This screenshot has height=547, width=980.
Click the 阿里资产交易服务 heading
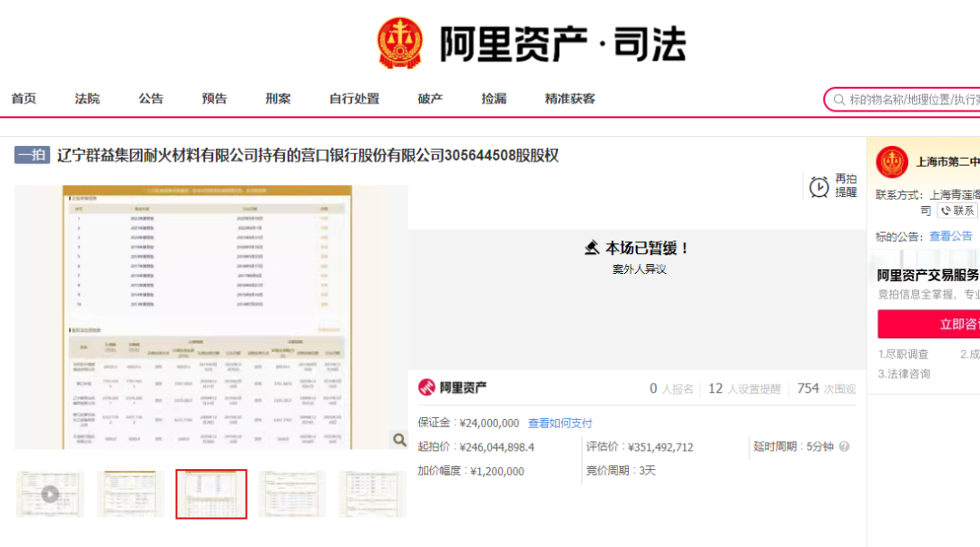928,275
